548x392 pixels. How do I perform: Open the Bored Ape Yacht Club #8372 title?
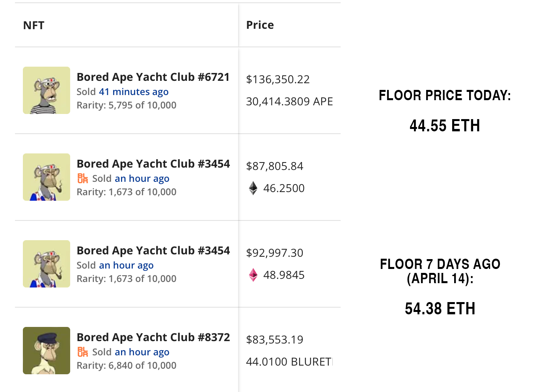153,337
